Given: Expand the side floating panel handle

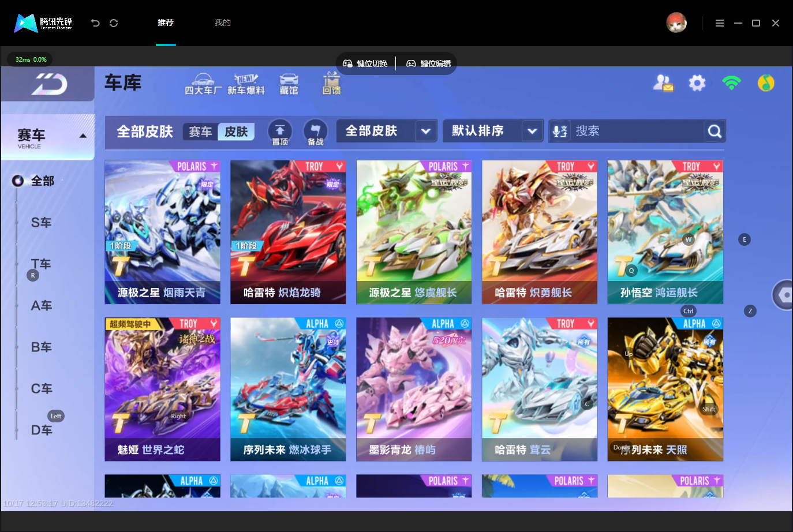Looking at the screenshot, I should tap(783, 295).
